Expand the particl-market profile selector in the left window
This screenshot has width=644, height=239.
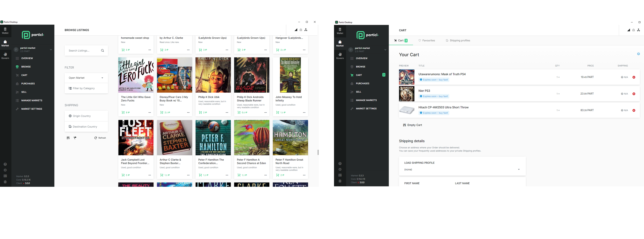point(51,50)
